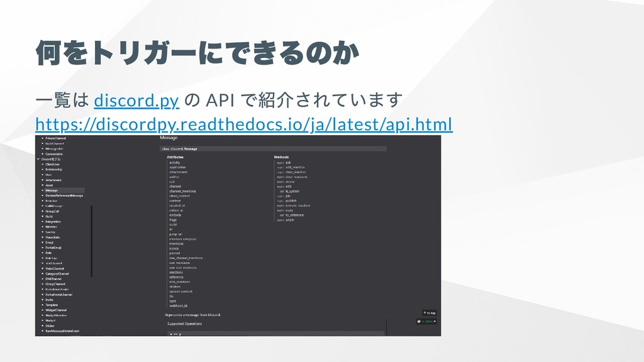The width and height of the screenshot is (644, 362).
Task: Click the channel attribute link
Action: pos(175,186)
